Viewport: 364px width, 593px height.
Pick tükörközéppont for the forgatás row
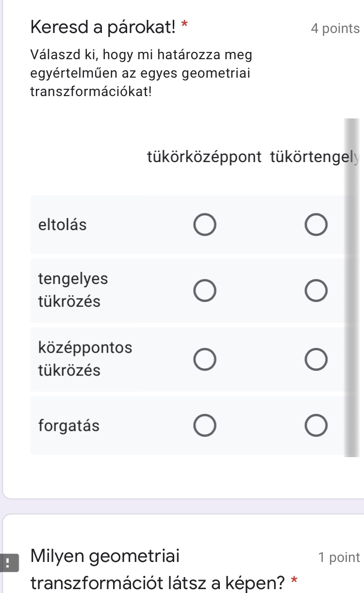point(205,426)
